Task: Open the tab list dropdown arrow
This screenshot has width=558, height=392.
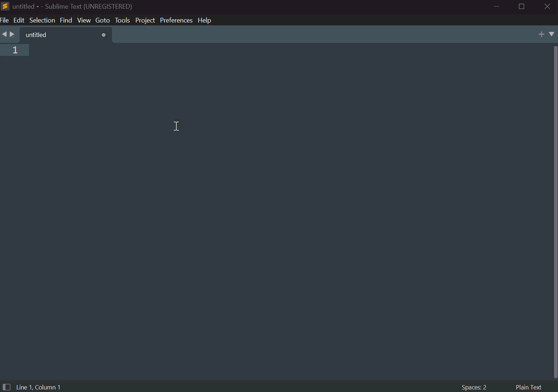Action: coord(551,34)
